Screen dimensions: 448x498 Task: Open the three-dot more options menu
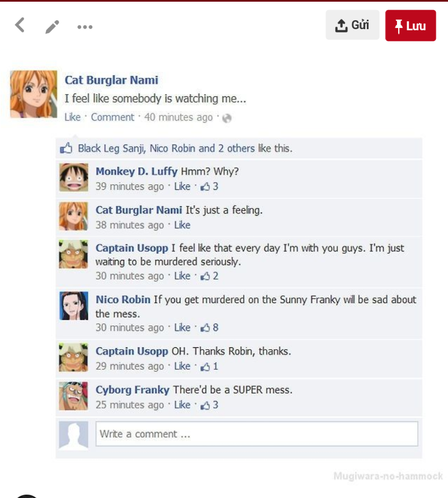click(85, 27)
